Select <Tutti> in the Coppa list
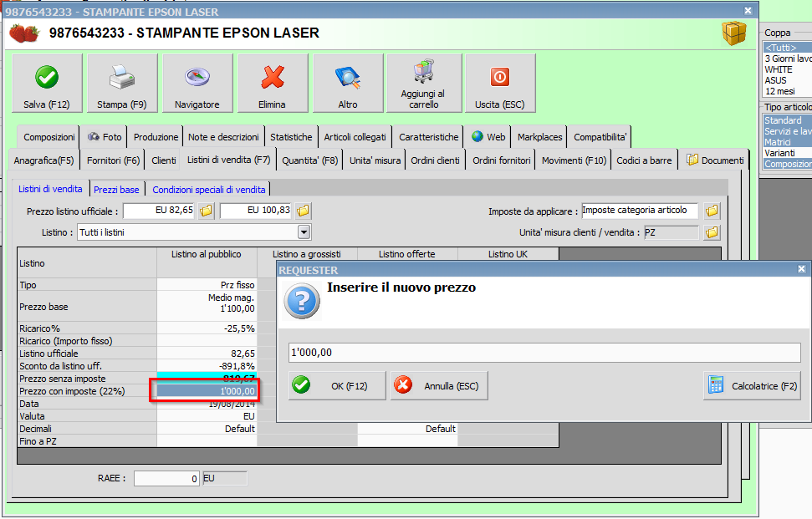This screenshot has height=519, width=812. (788, 48)
